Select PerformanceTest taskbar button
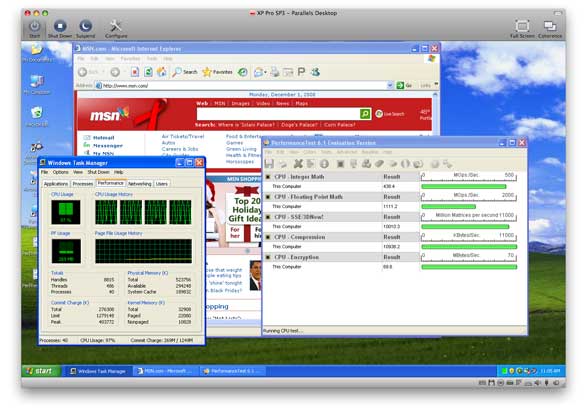584x409 pixels. [x=233, y=371]
